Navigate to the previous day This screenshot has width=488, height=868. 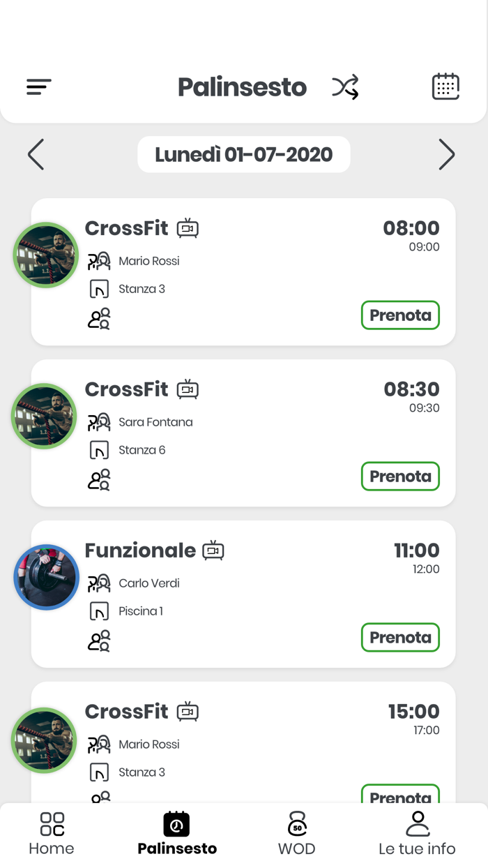click(x=36, y=154)
